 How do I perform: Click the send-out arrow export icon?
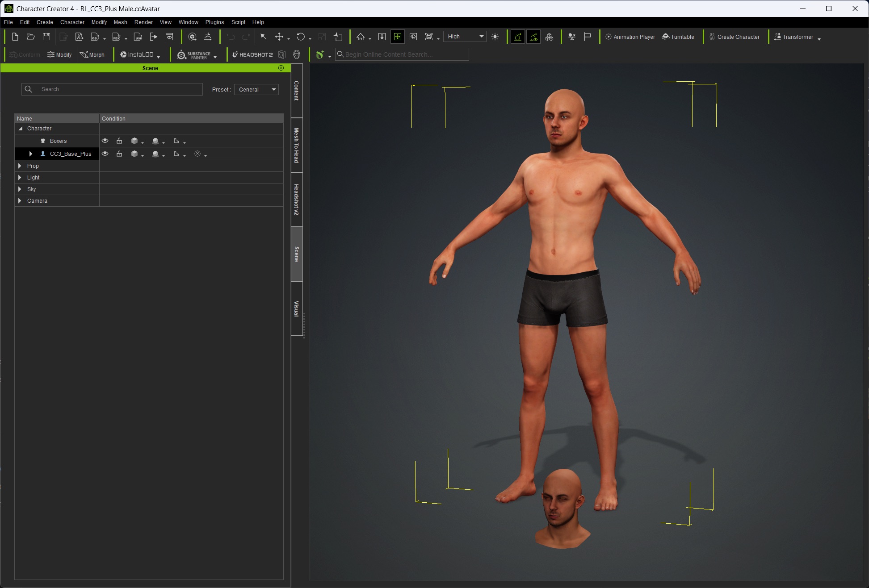(154, 37)
